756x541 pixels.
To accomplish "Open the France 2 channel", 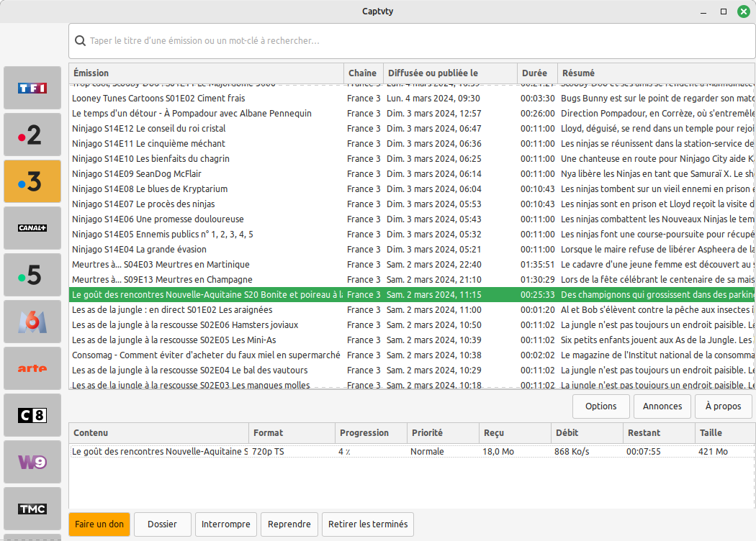I will (x=32, y=135).
